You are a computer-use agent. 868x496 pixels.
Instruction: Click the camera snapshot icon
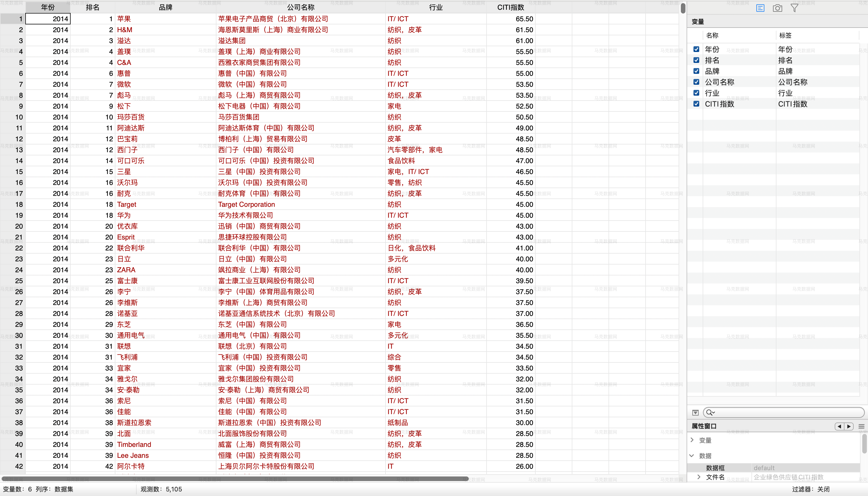click(x=778, y=8)
